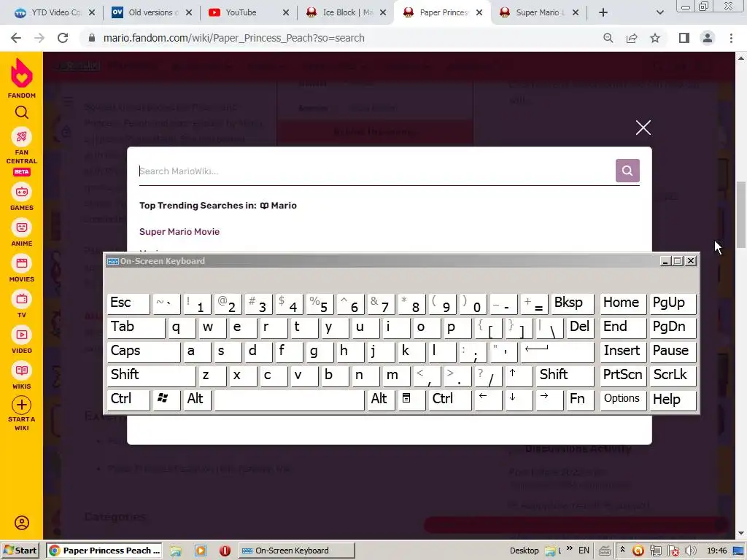
Task: Click the address bar URL
Action: click(234, 38)
